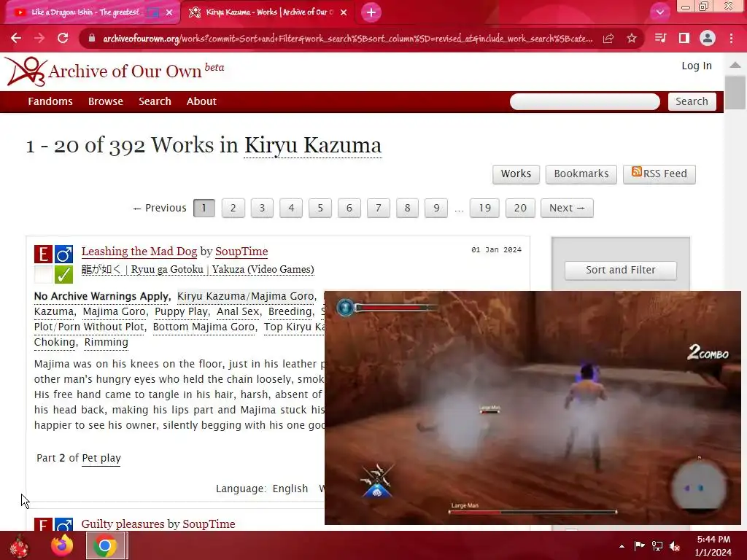The height and width of the screenshot is (560, 747).
Task: Click the scrollbar up arrow
Action: click(735, 65)
